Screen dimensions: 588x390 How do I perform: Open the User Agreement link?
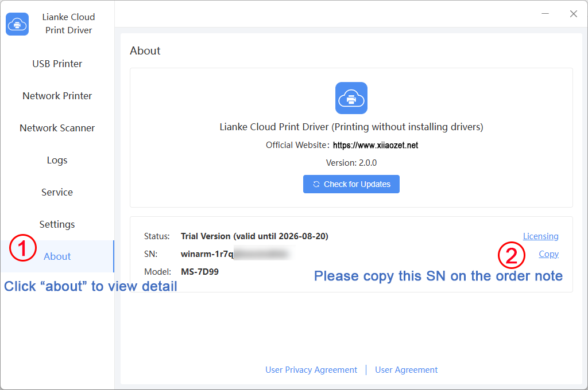click(406, 370)
